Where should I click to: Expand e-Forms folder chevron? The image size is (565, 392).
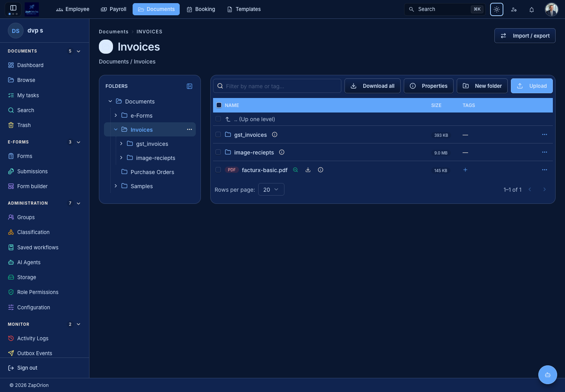[116, 115]
